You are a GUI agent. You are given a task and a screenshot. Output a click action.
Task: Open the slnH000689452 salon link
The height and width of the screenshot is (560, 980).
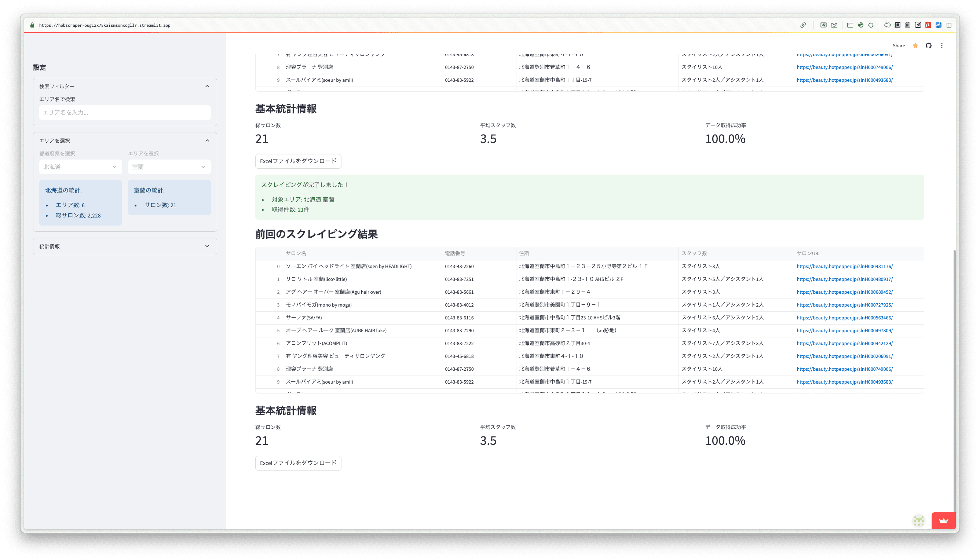pos(845,292)
